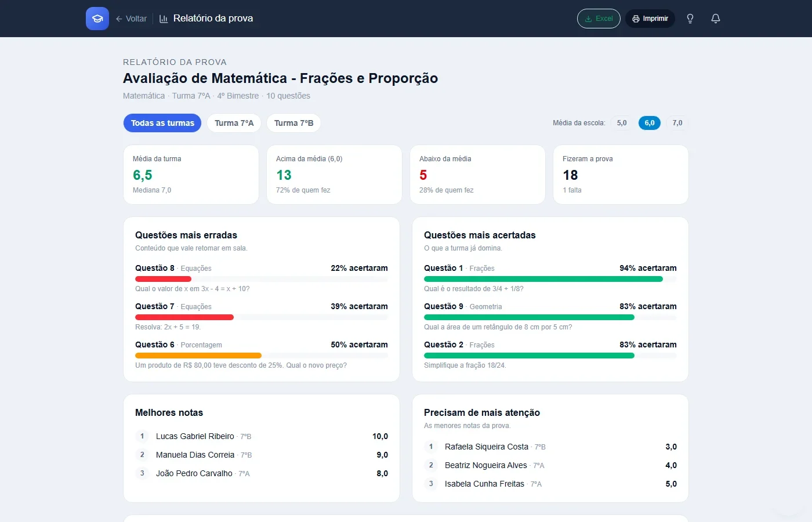Switch to the Turma 7ºA tab
This screenshot has height=522, width=812.
click(234, 123)
